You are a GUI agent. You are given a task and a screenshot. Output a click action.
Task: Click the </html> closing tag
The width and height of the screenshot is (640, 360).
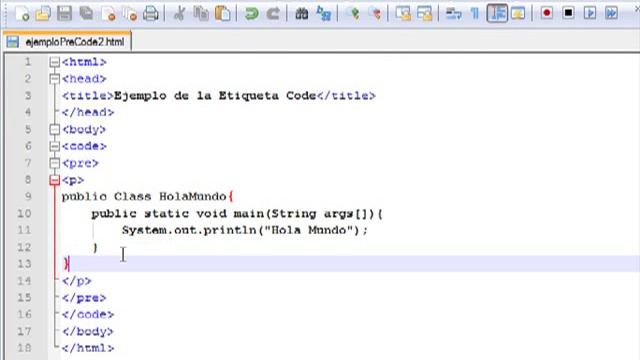[x=88, y=348]
